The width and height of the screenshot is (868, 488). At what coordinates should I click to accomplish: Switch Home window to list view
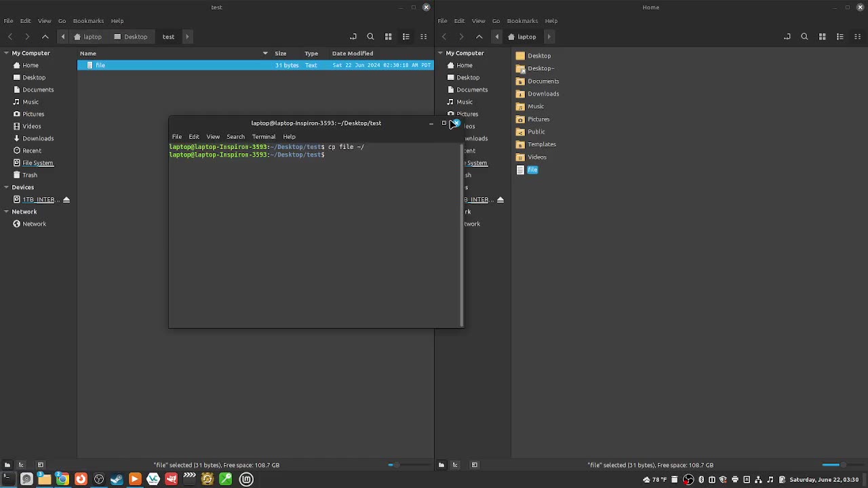pos(840,37)
